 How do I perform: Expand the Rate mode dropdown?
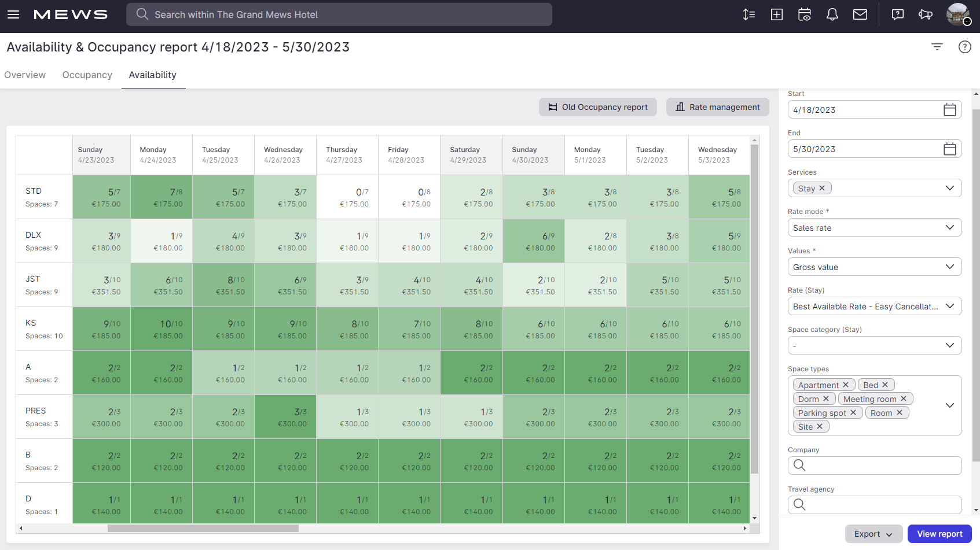[x=874, y=227]
